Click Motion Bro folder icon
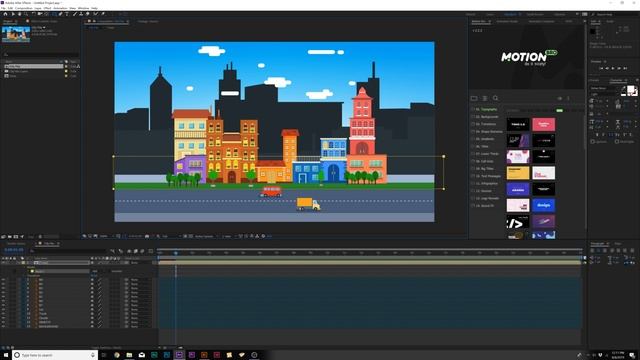 [x=474, y=98]
